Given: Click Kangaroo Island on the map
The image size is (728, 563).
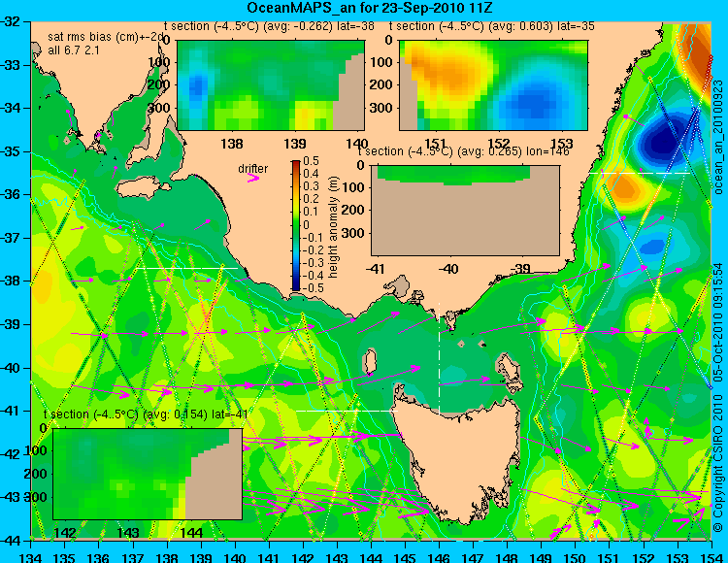Looking at the screenshot, I should [x=143, y=188].
